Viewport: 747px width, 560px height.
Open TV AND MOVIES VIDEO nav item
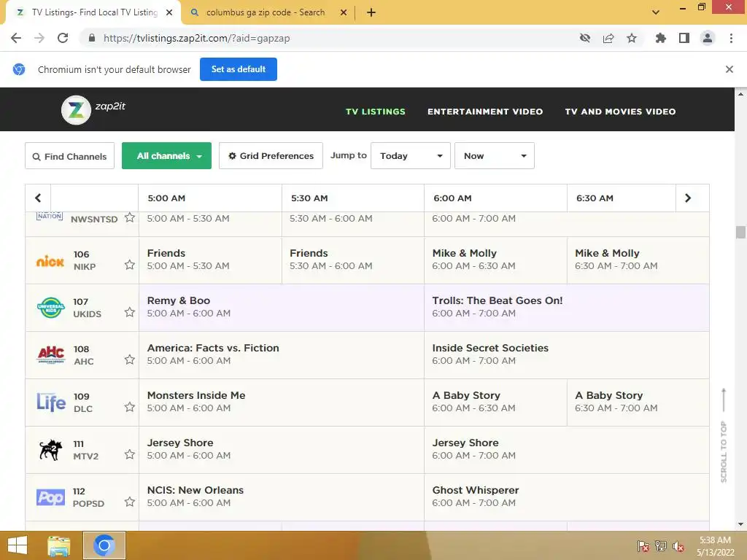pyautogui.click(x=620, y=112)
